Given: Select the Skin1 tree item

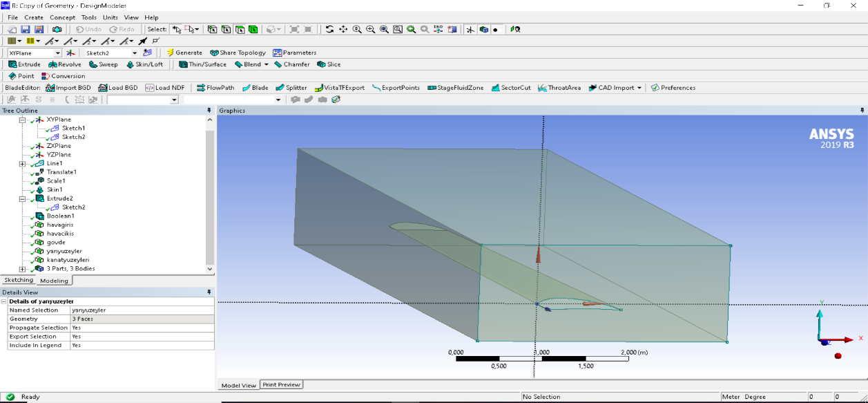Looking at the screenshot, I should click(55, 189).
